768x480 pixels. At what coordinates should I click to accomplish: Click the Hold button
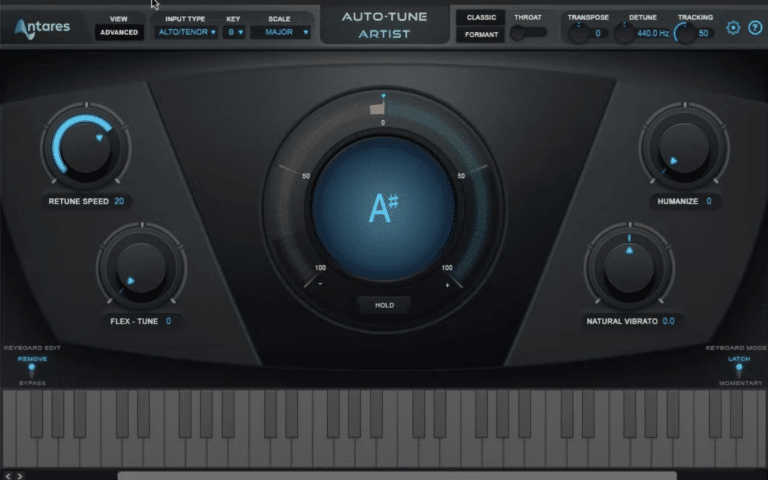(384, 305)
